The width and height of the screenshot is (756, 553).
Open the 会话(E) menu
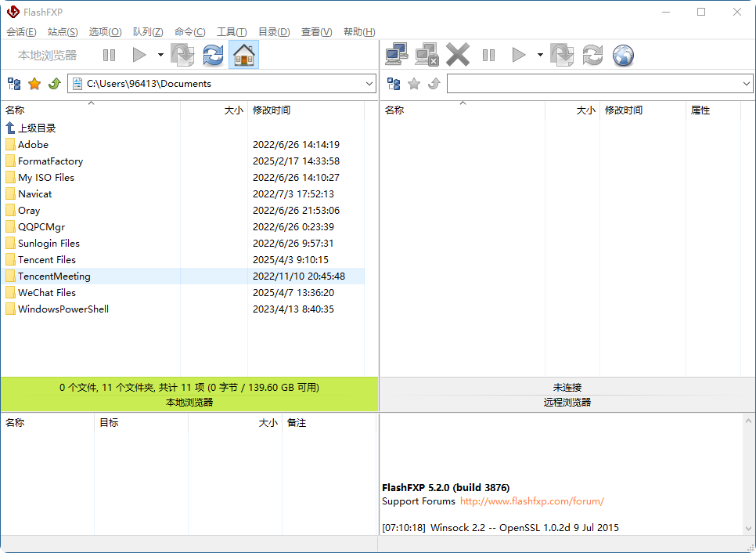point(21,32)
